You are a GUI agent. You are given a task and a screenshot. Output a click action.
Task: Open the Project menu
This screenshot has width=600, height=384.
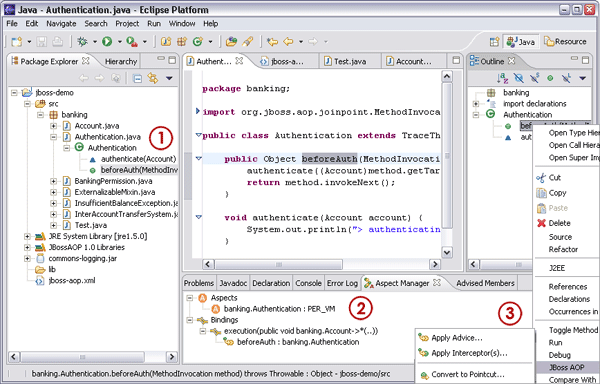click(127, 24)
